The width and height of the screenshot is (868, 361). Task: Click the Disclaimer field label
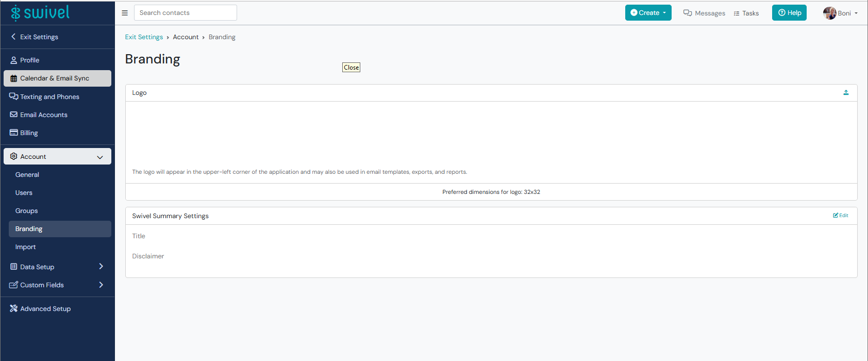(148, 256)
